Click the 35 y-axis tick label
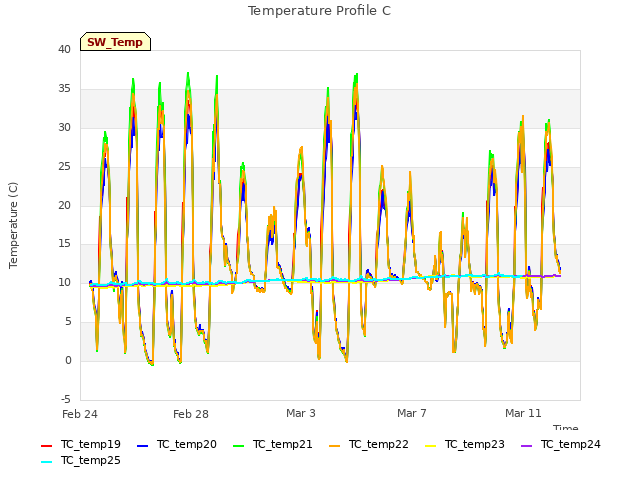 [x=64, y=89]
